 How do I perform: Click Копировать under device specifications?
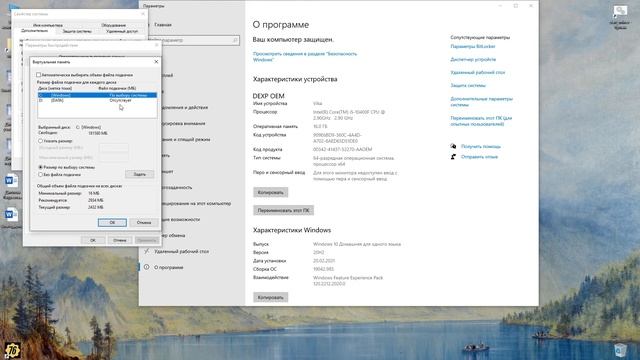(271, 192)
